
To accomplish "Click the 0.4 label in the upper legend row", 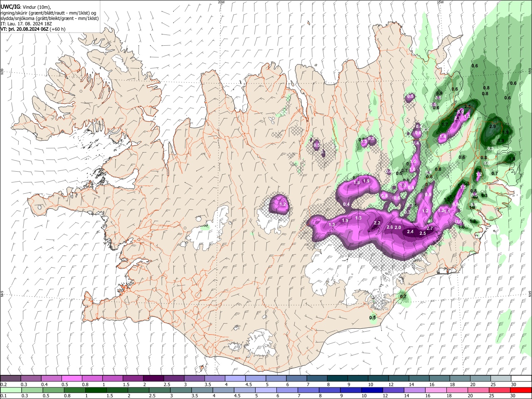I will point(44,384).
